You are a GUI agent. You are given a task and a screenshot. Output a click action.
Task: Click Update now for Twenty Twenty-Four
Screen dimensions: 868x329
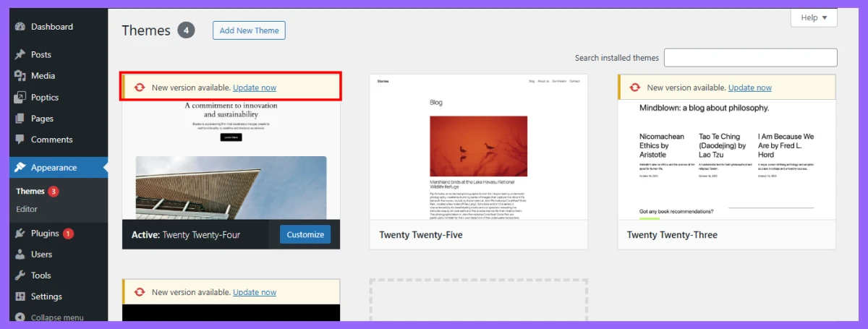(x=255, y=87)
